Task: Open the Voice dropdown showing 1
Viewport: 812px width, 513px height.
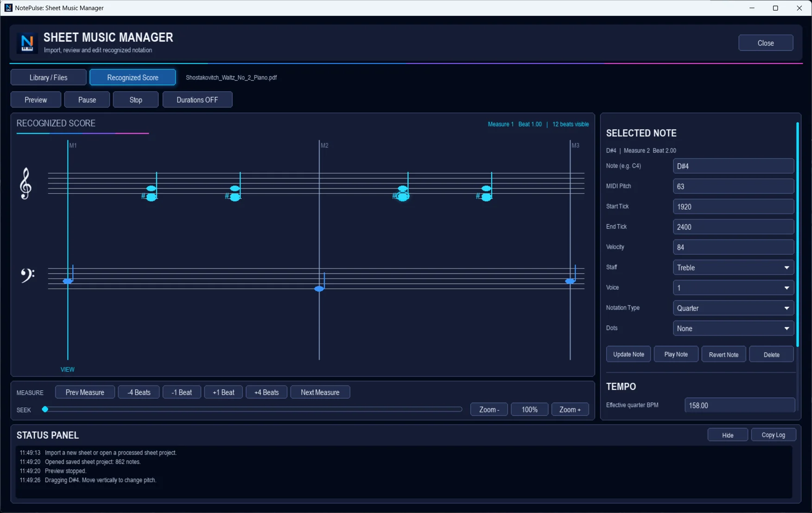Action: coord(733,288)
